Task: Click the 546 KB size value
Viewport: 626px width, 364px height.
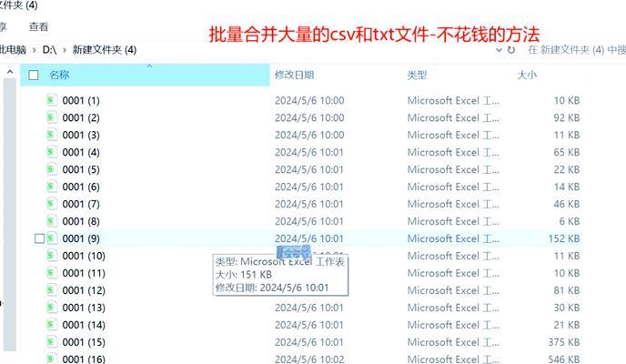Action: [564, 359]
